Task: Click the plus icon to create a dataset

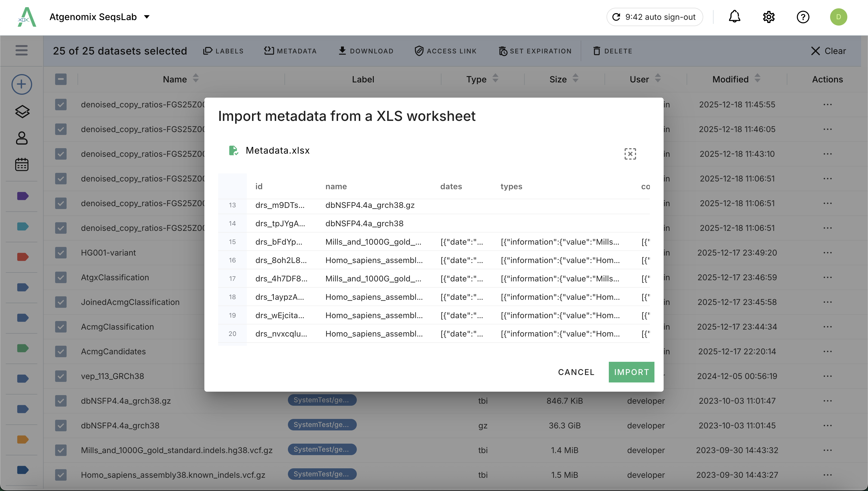Action: 21,84
